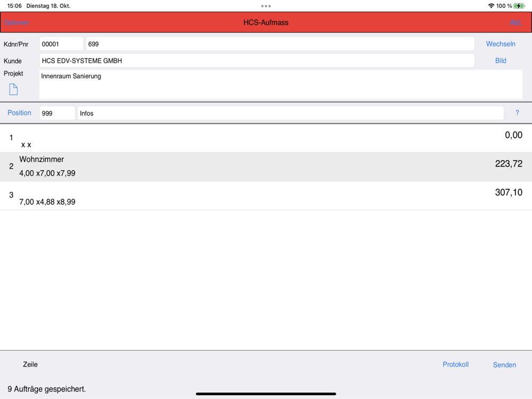Open the Protokoll view
The image size is (532, 399).
coord(455,364)
